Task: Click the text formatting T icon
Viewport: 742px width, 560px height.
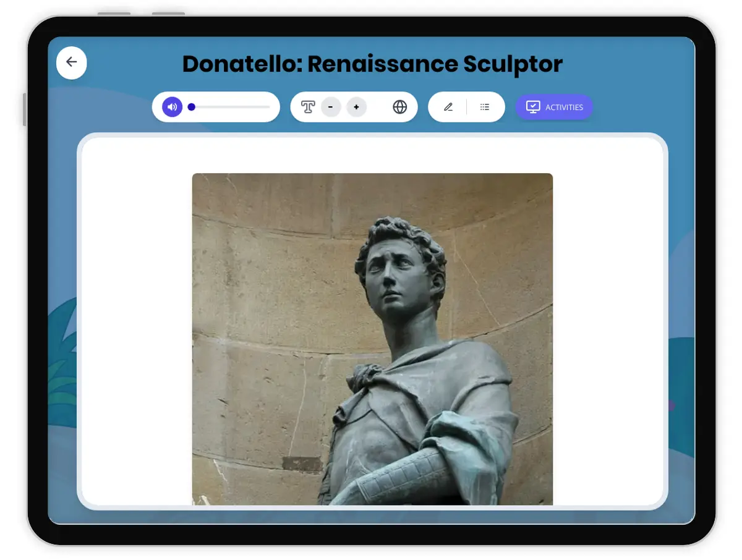Action: (x=308, y=107)
